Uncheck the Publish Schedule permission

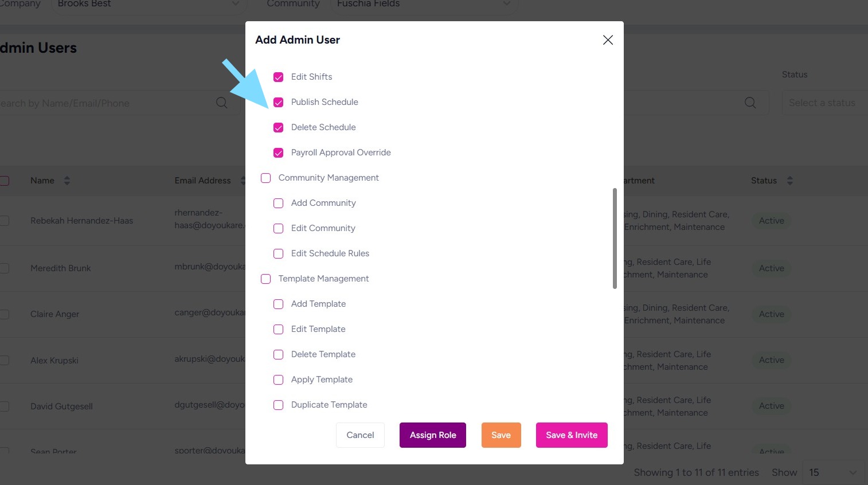pos(279,102)
